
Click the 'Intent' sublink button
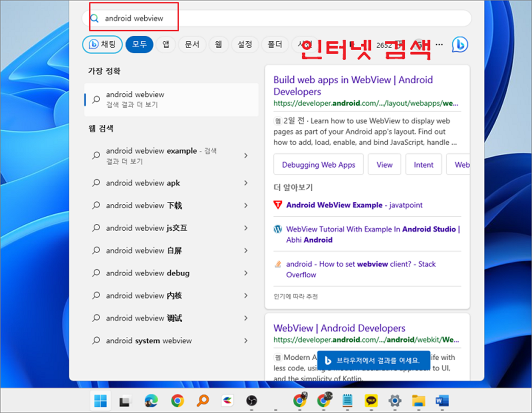(x=423, y=165)
